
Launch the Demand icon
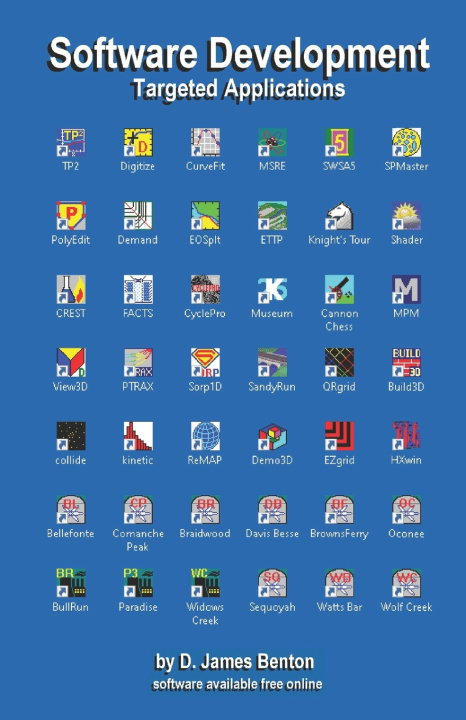point(138,216)
